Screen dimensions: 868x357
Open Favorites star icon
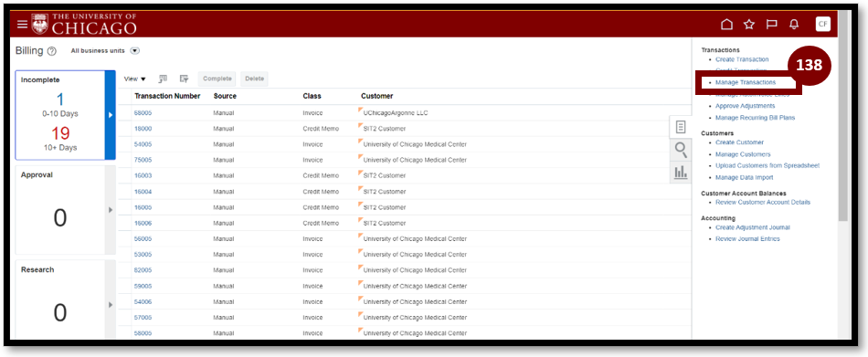pos(749,25)
